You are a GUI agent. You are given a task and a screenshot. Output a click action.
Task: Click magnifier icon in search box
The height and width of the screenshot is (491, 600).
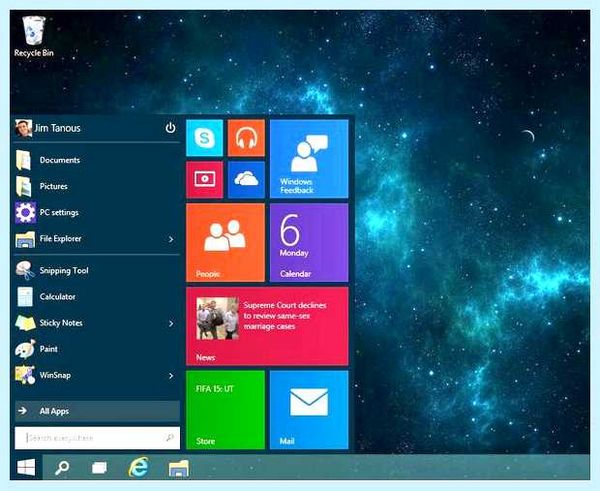pos(169,437)
